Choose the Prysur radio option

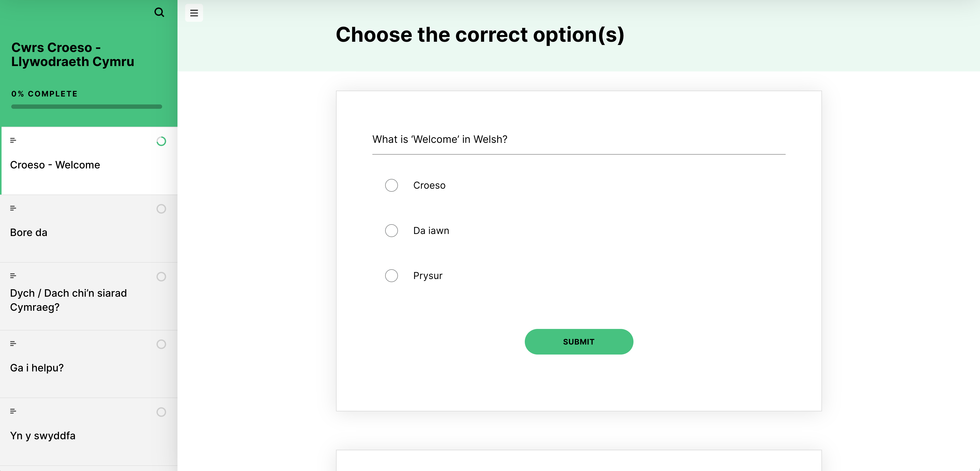coord(391,276)
